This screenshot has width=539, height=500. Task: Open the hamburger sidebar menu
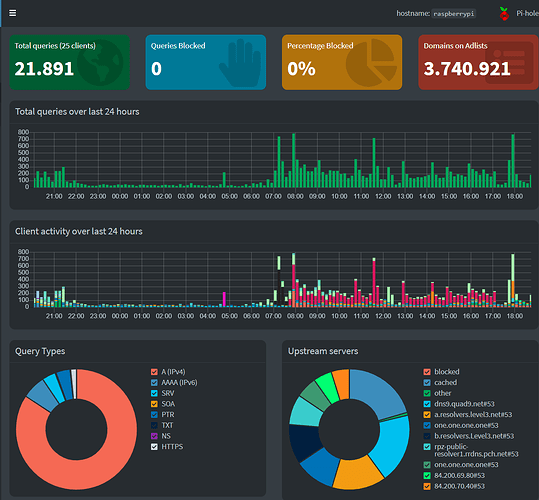pyautogui.click(x=13, y=13)
